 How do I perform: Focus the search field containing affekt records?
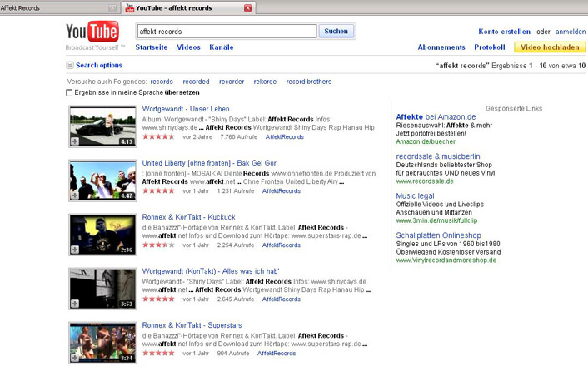pyautogui.click(x=227, y=32)
